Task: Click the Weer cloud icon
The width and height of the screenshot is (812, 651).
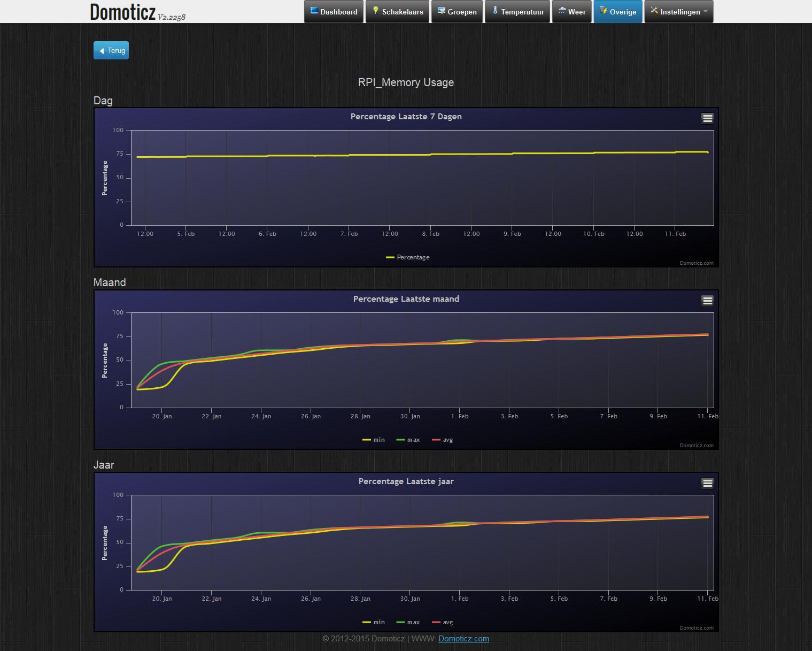Action: [x=562, y=11]
